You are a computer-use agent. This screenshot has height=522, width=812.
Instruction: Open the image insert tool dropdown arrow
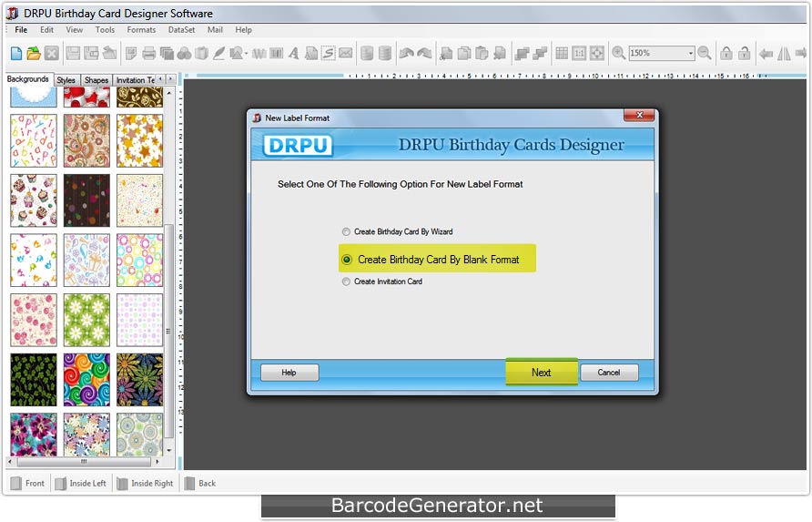click(x=247, y=53)
